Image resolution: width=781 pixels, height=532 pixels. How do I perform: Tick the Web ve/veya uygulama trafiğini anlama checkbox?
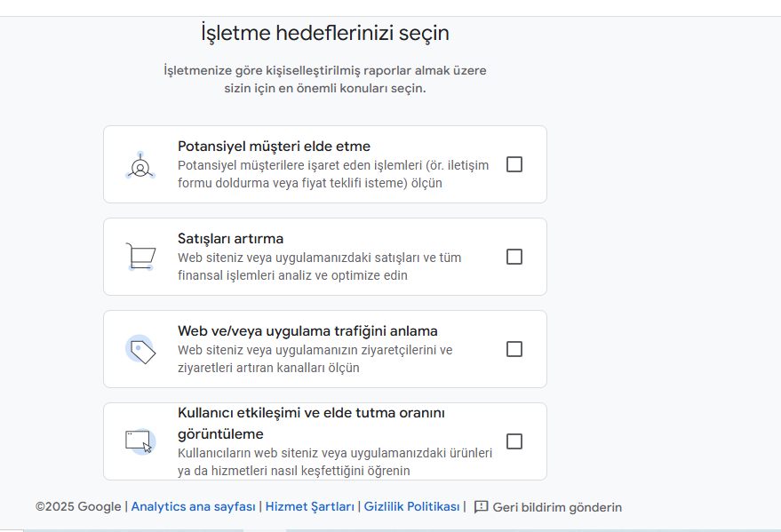[514, 349]
